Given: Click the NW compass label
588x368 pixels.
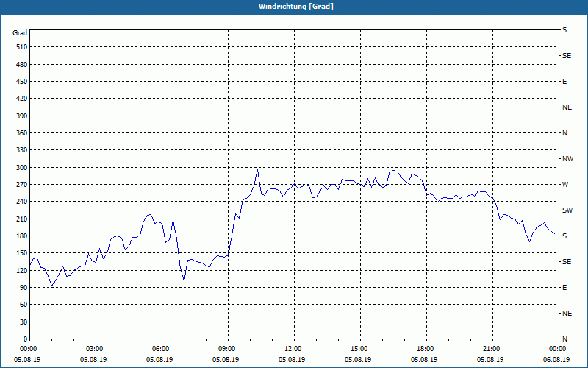Looking at the screenshot, I should click(x=567, y=159).
